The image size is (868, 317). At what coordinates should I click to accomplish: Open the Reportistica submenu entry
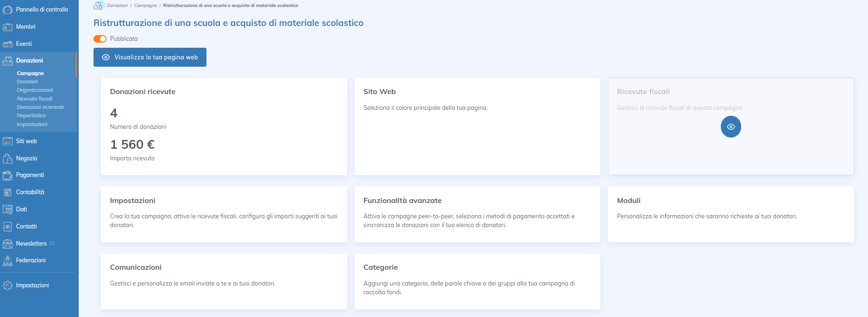point(31,115)
